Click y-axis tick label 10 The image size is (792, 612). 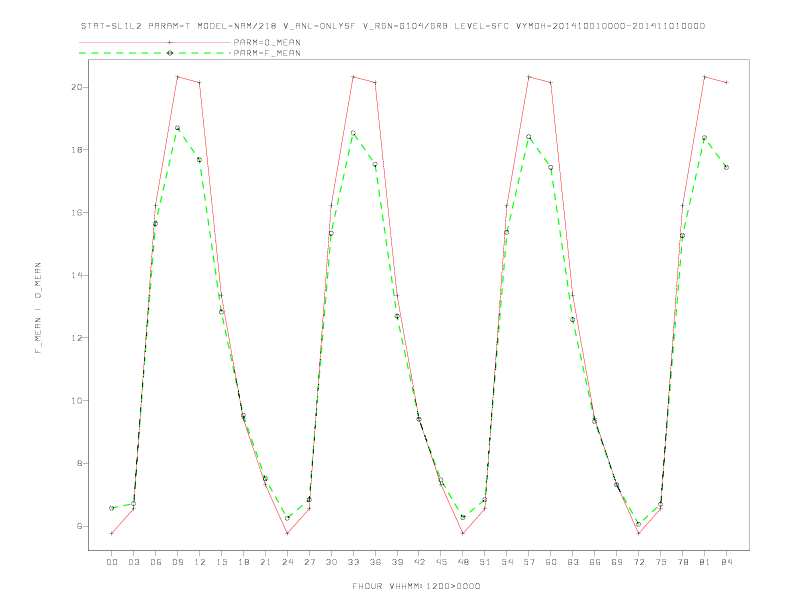(x=77, y=401)
